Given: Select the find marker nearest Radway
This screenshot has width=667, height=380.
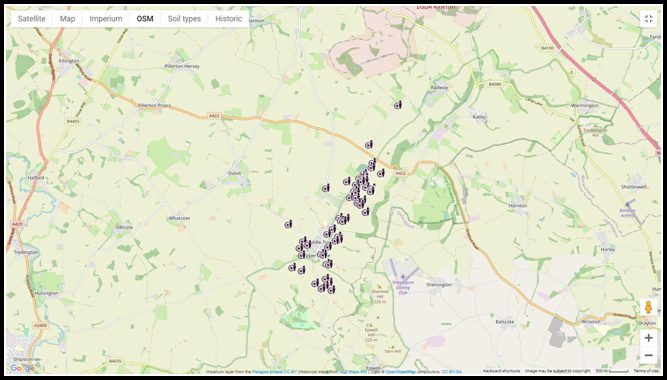Looking at the screenshot, I should [397, 105].
